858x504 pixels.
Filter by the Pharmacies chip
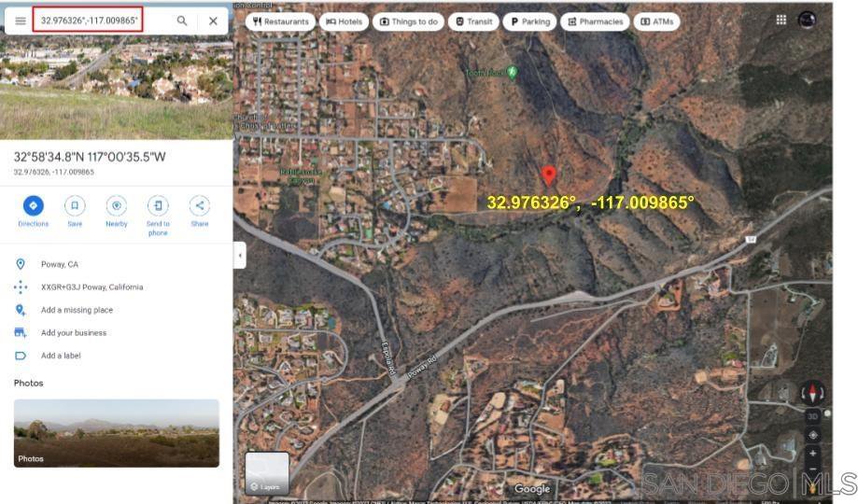[x=595, y=21]
